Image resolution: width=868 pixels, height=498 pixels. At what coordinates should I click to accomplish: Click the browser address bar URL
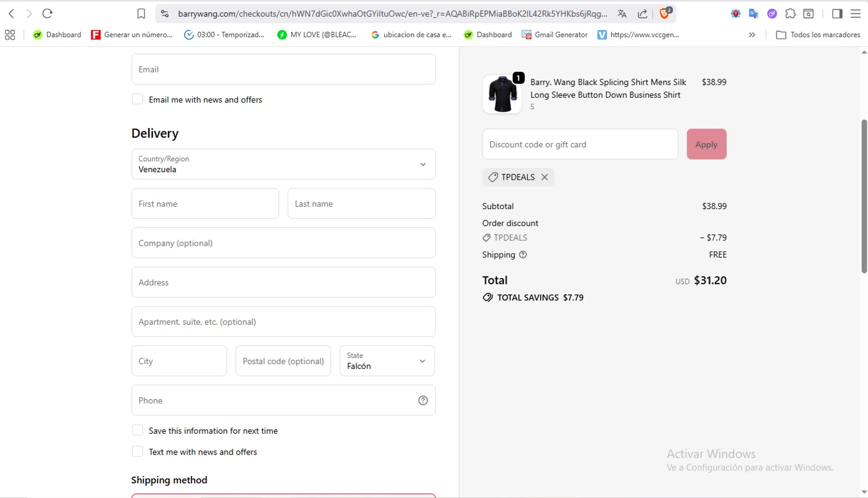coord(392,14)
